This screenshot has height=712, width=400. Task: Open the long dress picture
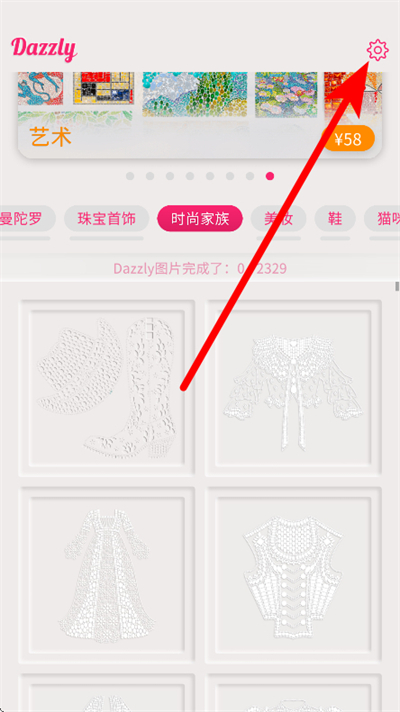[x=107, y=574]
